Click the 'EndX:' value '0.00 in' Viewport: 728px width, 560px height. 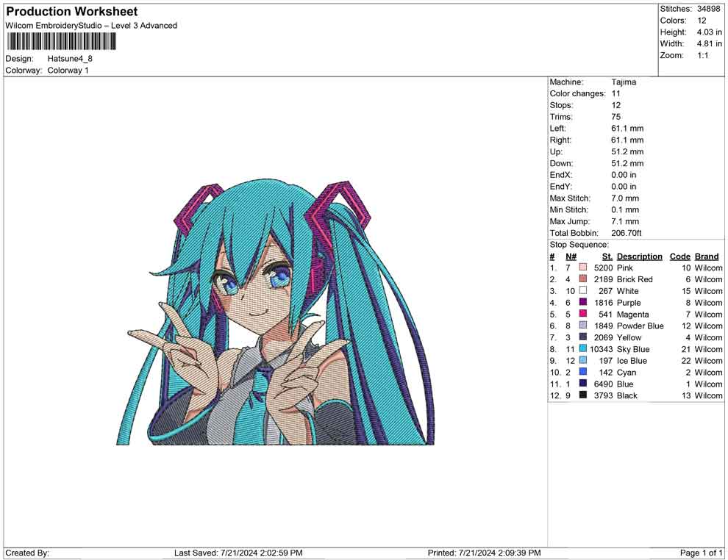click(x=624, y=175)
